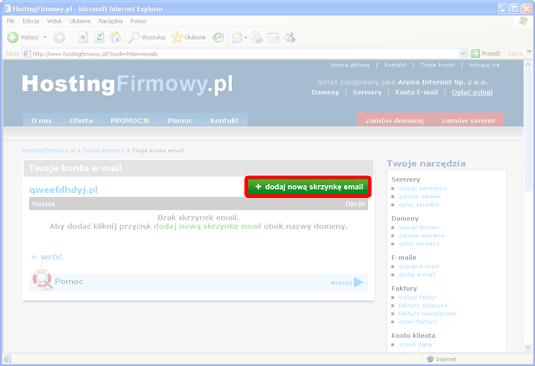Expand the toolbar overflow chevron by Łącza

(529, 52)
